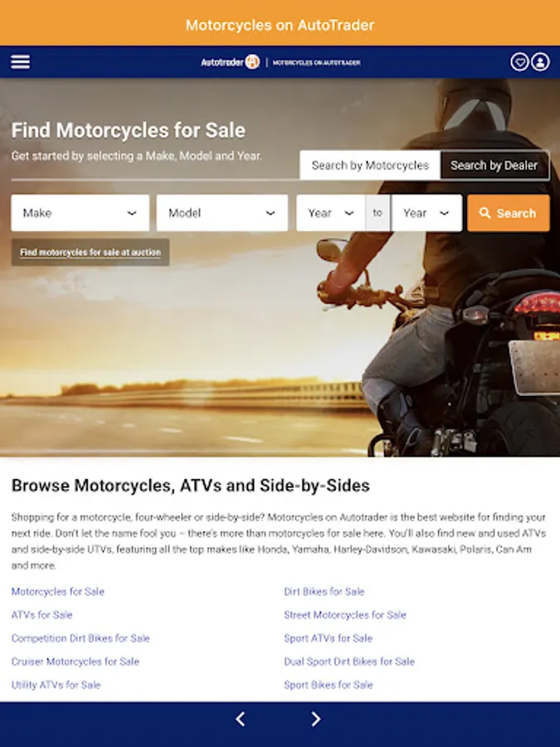Expand the Model dropdown
The width and height of the screenshot is (560, 747).
click(x=222, y=213)
